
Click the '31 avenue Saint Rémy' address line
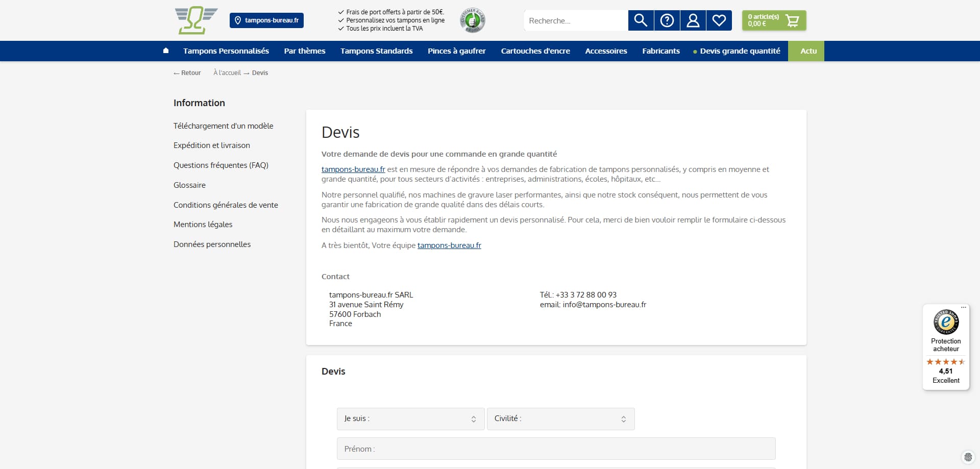[x=366, y=305]
